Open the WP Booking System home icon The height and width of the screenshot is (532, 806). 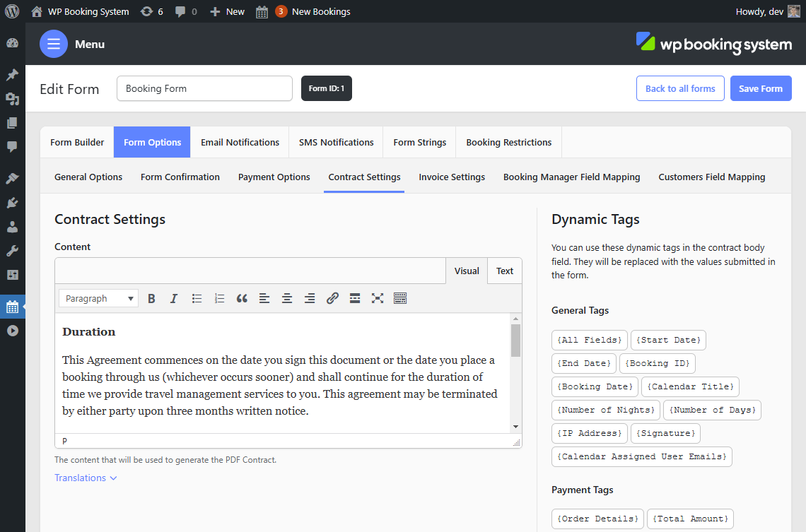(37, 11)
